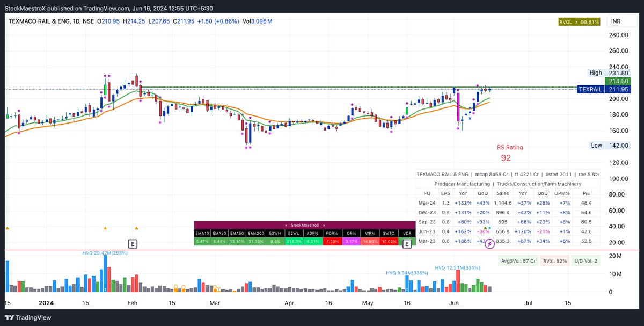Click the 52WL value 216.3%
Image resolution: width=644 pixels, height=326 pixels.
pos(295,241)
